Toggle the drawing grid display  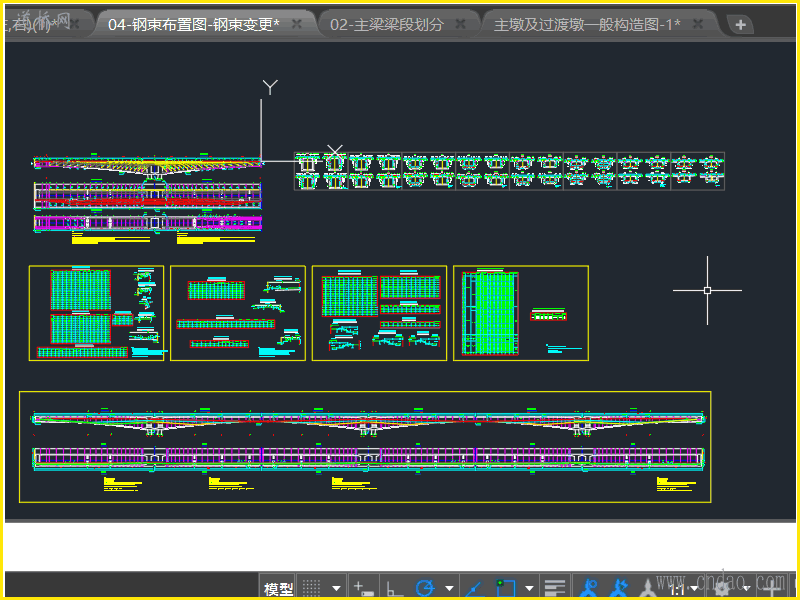[311, 588]
